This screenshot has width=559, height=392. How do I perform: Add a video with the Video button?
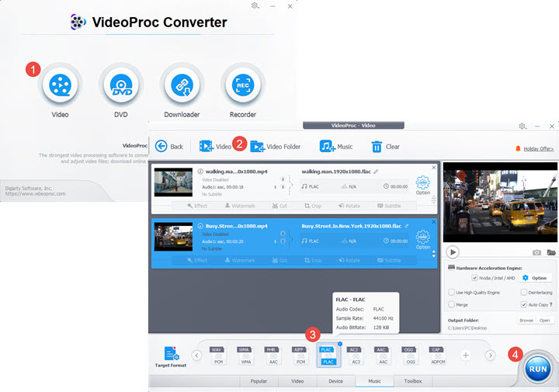pyautogui.click(x=215, y=146)
